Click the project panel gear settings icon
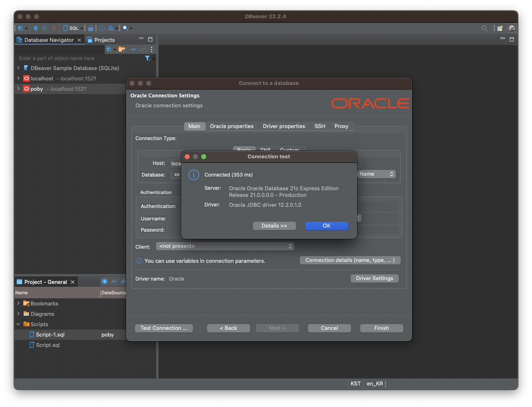Image resolution: width=532 pixels, height=407 pixels. click(105, 281)
